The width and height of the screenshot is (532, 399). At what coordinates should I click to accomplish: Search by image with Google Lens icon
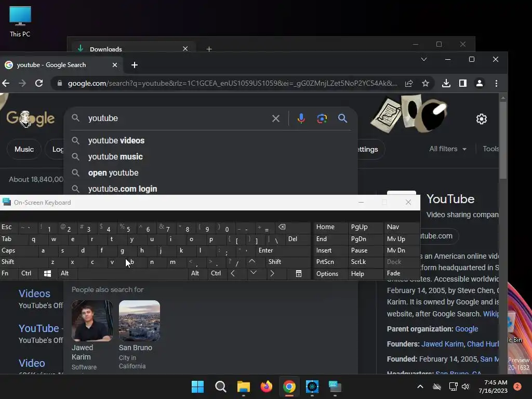pyautogui.click(x=322, y=118)
